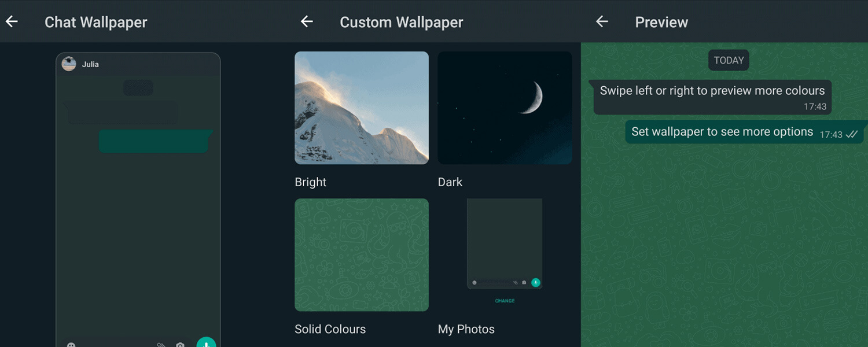Click the "Bright" label
The width and height of the screenshot is (868, 347).
pyautogui.click(x=311, y=182)
